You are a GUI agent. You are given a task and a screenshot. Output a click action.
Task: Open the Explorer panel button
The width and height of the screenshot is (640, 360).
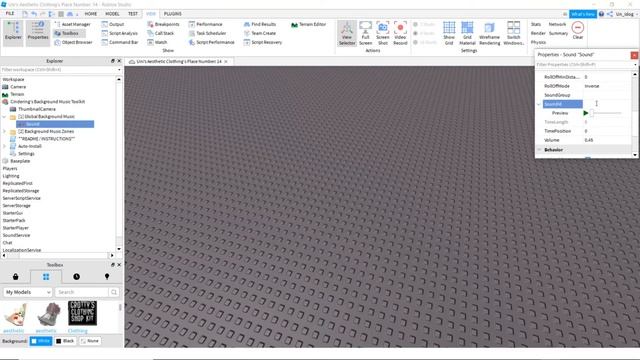13,33
